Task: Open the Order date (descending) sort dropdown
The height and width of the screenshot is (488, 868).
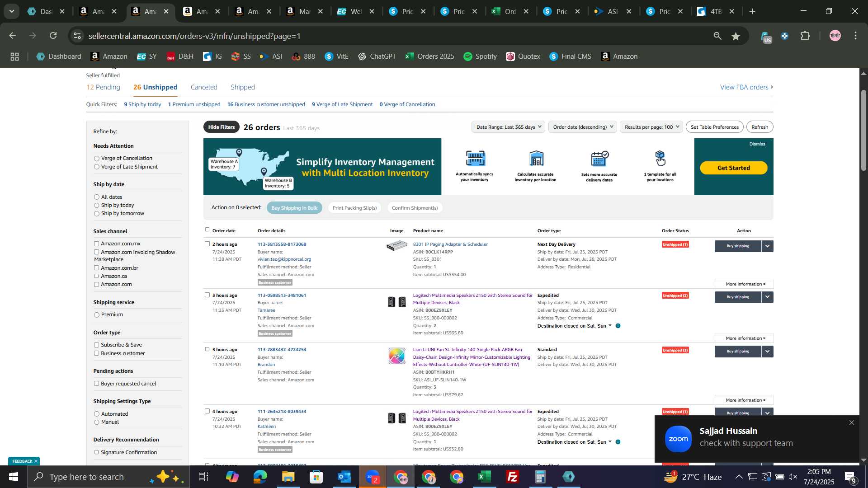Action: (582, 127)
